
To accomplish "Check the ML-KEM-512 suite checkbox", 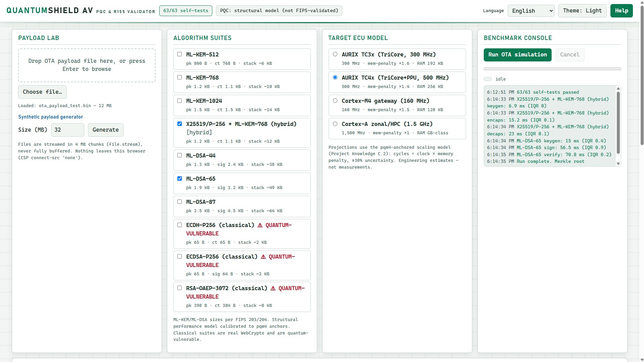I will click(x=179, y=54).
